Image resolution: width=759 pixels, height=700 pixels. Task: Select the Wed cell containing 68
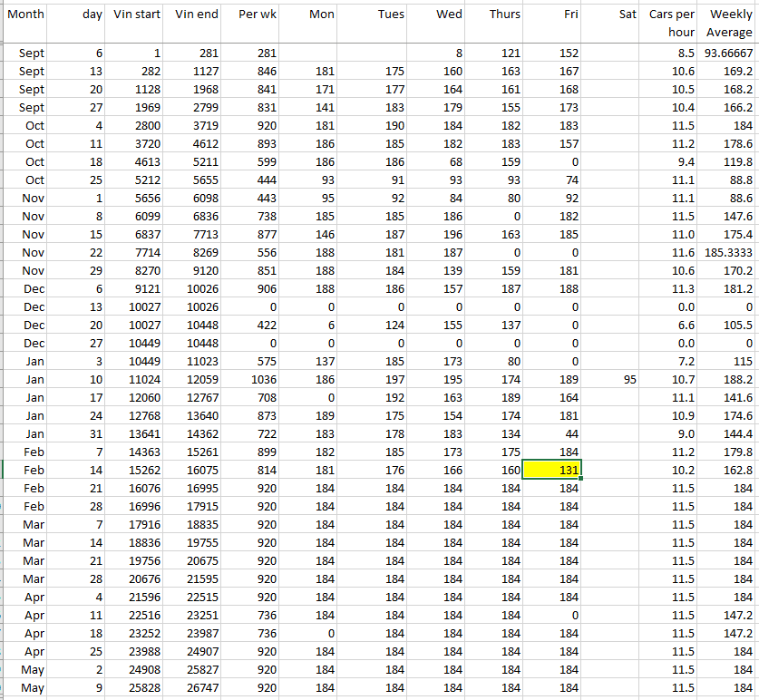point(435,161)
